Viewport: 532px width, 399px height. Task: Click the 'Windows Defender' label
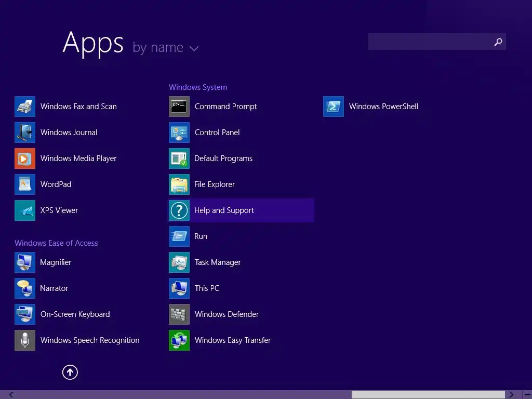coord(227,314)
